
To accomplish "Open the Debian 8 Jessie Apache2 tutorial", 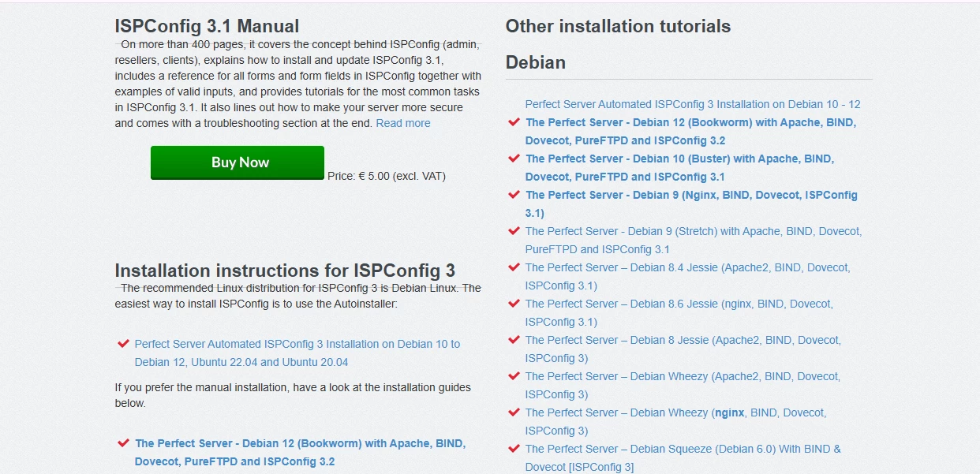I will (683, 349).
